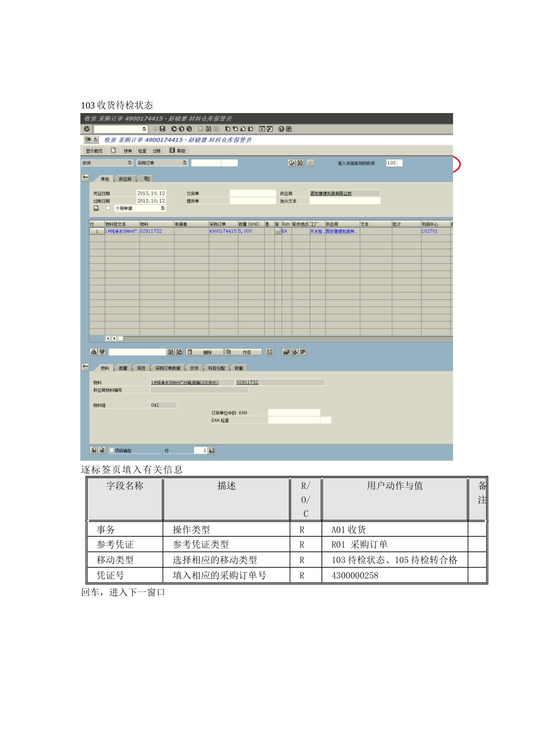
Task: Click the yellow Exit icon
Action: pyautogui.click(x=182, y=129)
